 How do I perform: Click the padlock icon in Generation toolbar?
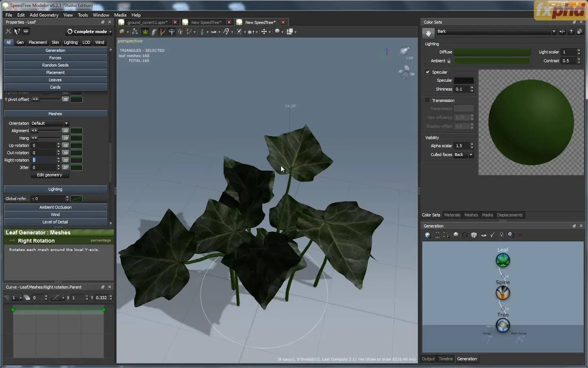[501, 235]
